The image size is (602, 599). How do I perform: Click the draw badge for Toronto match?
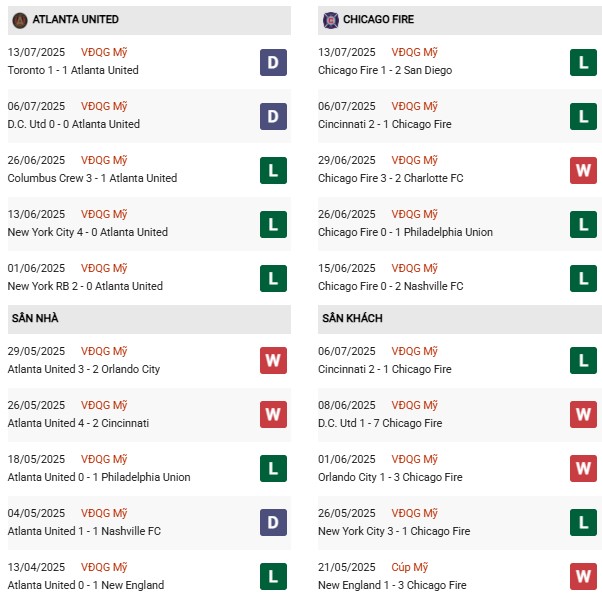tap(273, 62)
